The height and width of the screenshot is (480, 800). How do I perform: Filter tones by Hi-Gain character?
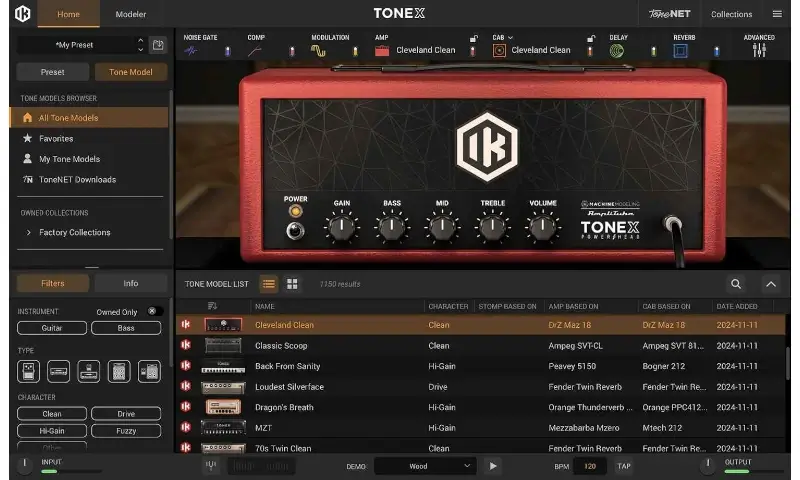click(x=51, y=429)
